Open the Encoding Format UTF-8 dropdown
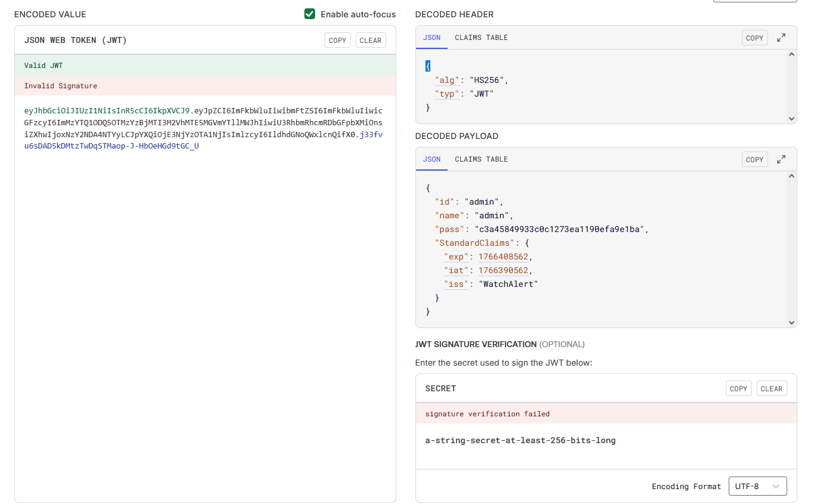823x504 pixels. click(x=757, y=486)
